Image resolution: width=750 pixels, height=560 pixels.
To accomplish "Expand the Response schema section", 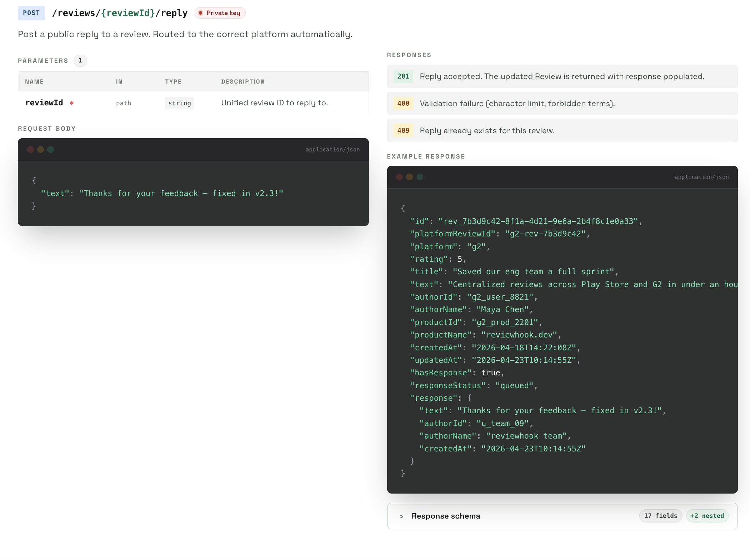I will [x=562, y=516].
